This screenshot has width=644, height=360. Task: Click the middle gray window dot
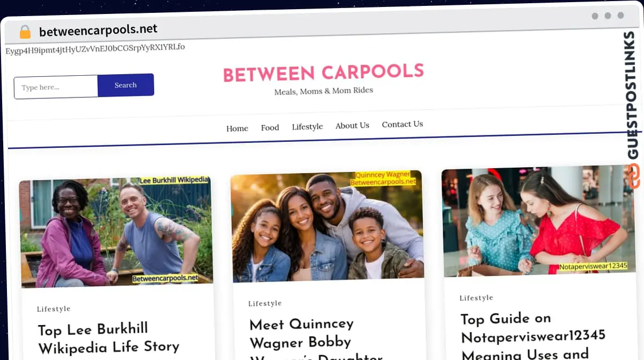[608, 16]
